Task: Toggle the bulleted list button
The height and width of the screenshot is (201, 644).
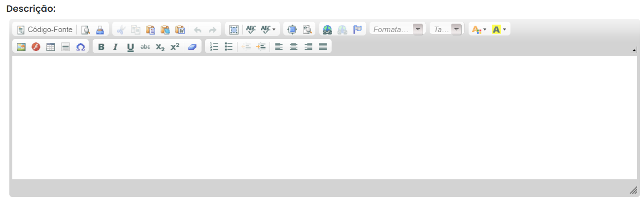Action: (229, 47)
